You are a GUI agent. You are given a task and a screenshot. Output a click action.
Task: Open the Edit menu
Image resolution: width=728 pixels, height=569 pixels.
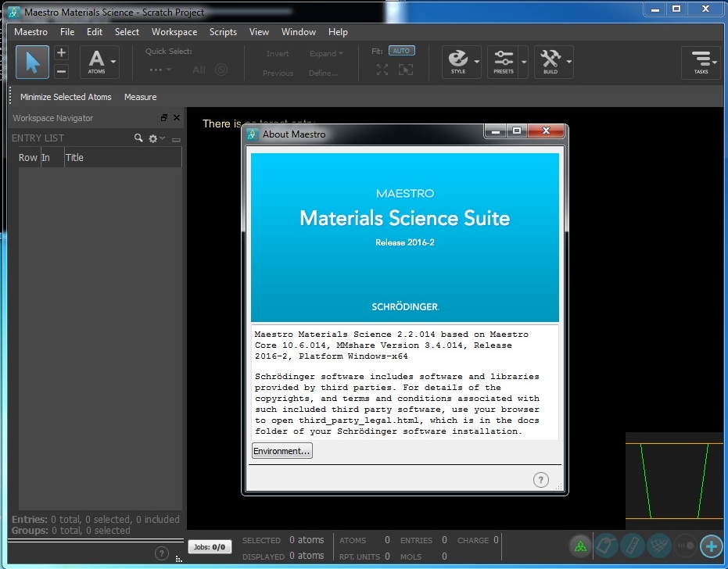click(95, 32)
